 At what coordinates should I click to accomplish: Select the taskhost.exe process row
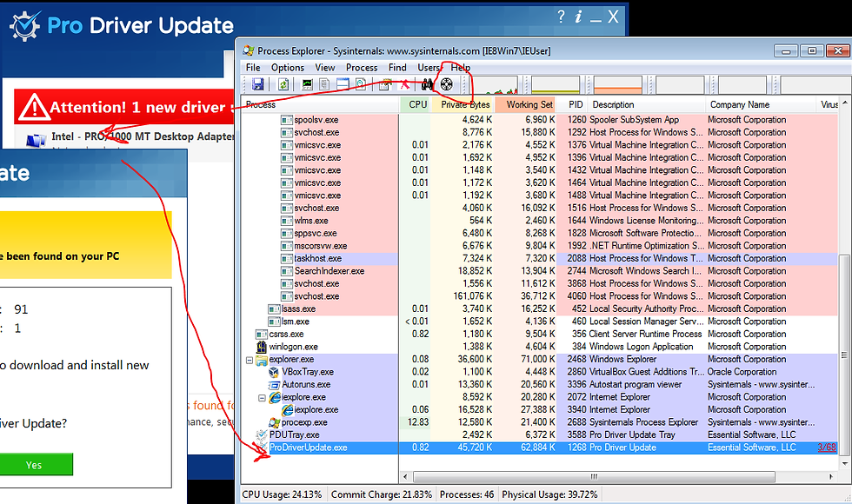pos(538,259)
